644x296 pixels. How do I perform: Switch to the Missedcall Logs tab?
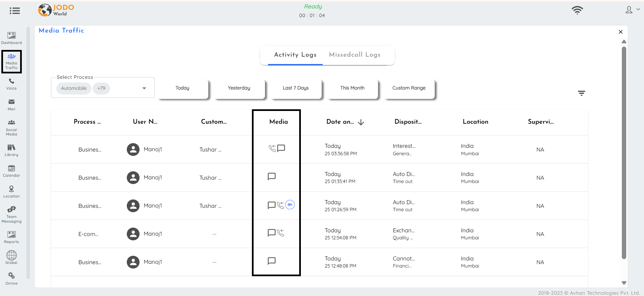coord(355,55)
